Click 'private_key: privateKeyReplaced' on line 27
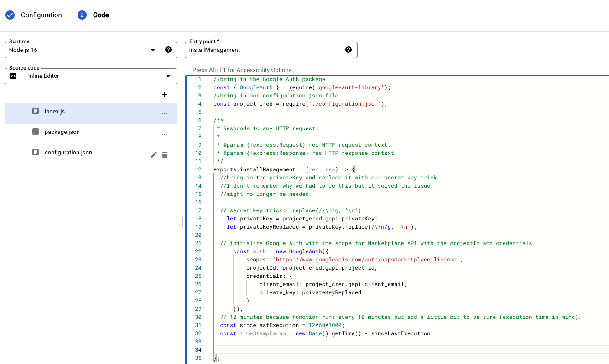 [x=310, y=292]
